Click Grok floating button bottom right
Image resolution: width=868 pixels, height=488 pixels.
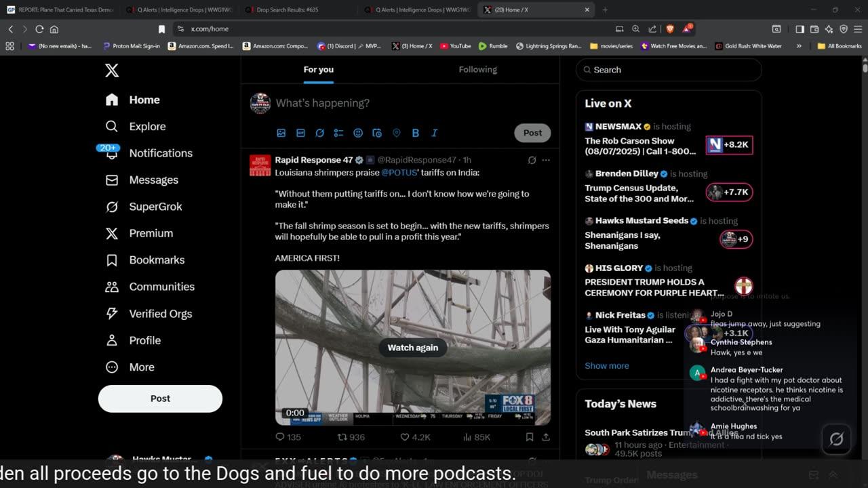[x=837, y=439]
